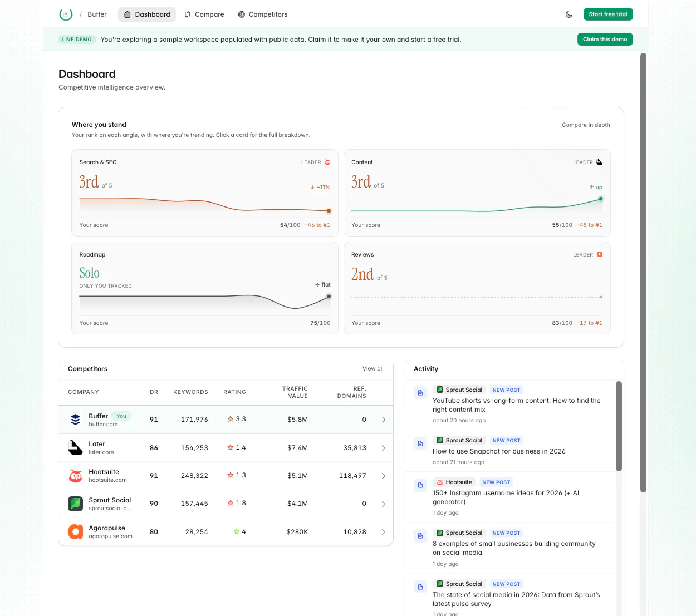Click Reviews leader Agorapulse icon
Screen dimensions: 696x616
pyautogui.click(x=600, y=255)
